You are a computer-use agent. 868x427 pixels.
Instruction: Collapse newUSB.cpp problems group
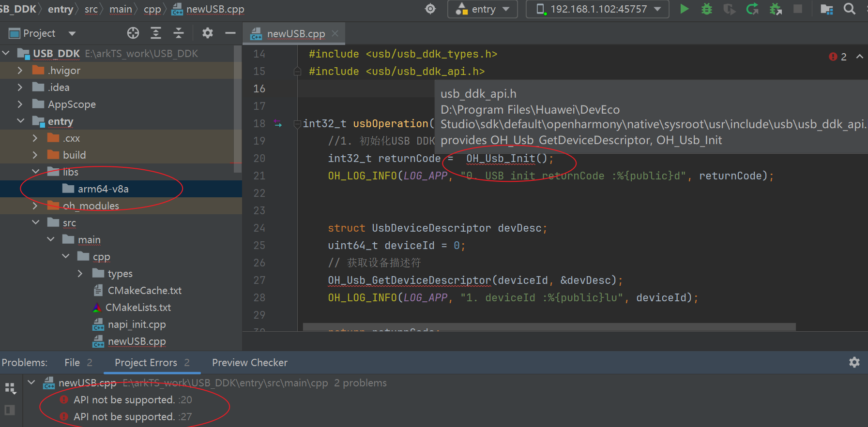[31, 383]
